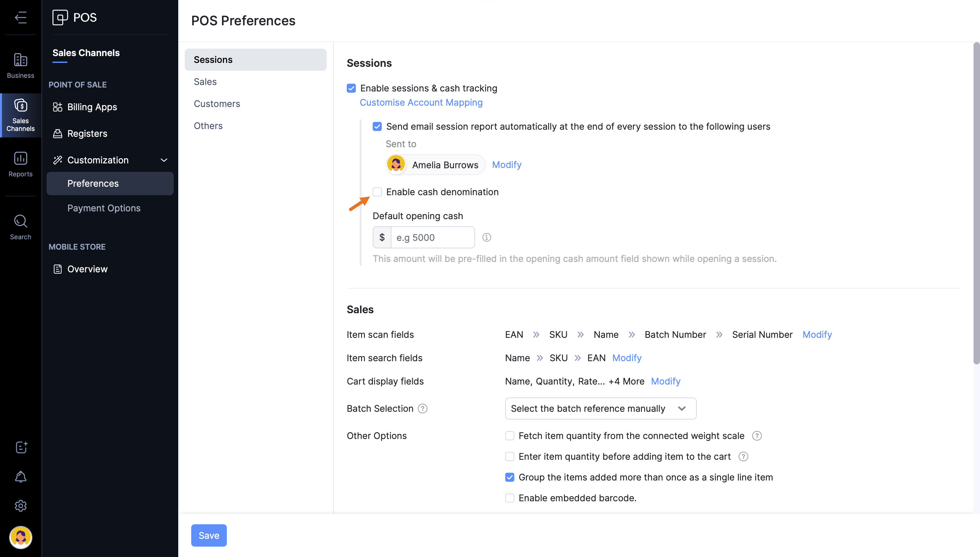Click the info icon beside opening cash field

coord(486,238)
